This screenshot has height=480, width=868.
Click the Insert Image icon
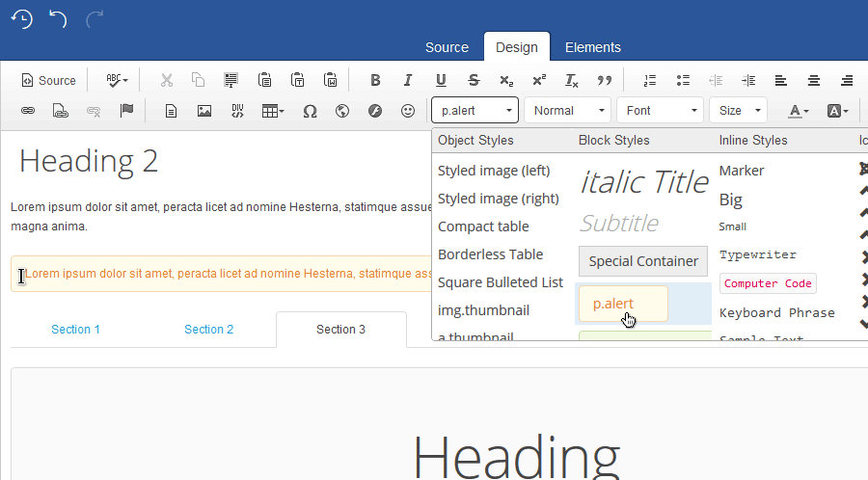[204, 111]
